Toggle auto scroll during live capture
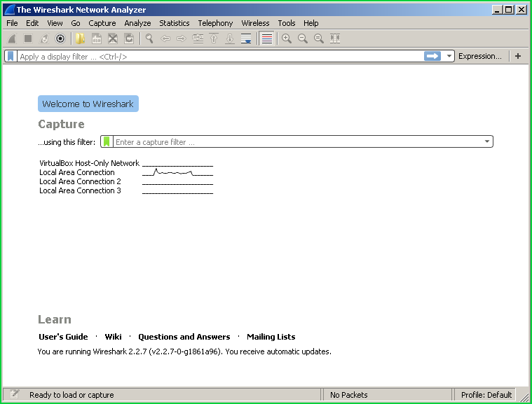The image size is (532, 404). (246, 39)
